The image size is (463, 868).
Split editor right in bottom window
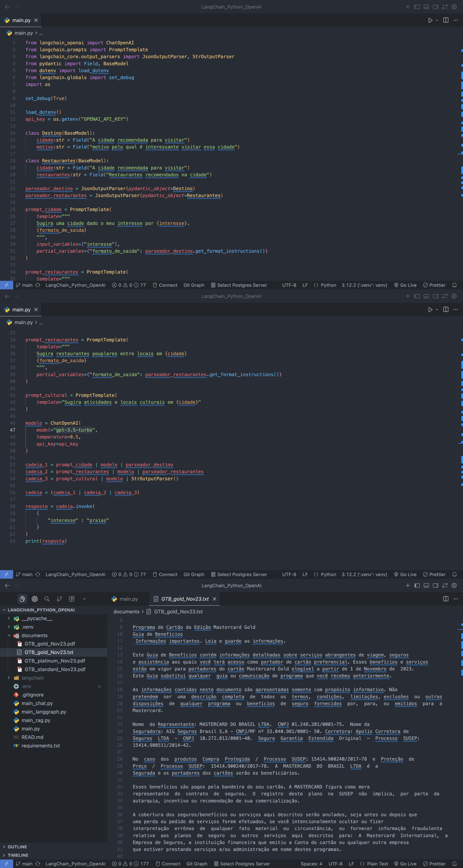point(446,599)
